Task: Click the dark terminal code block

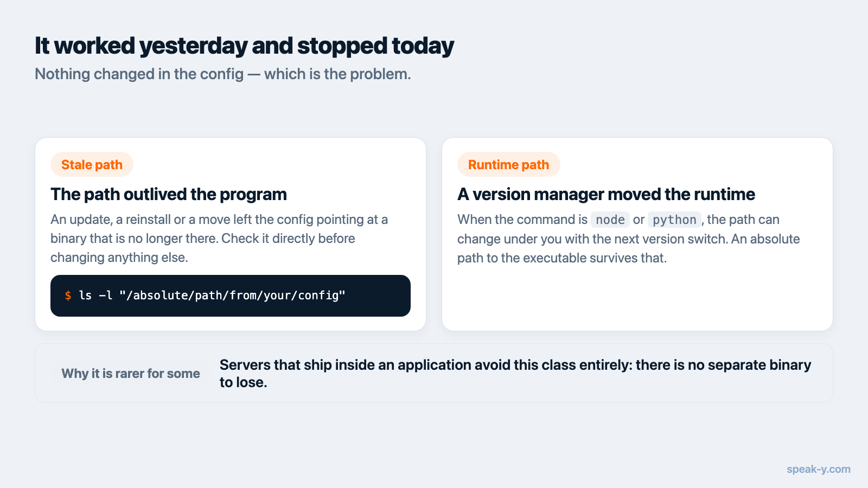Action: [231, 296]
